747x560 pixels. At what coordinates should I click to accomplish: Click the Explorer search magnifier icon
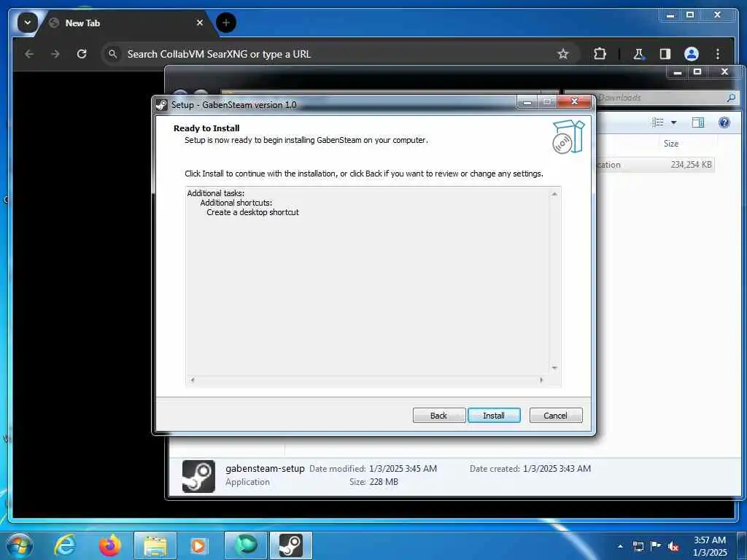[x=731, y=98]
